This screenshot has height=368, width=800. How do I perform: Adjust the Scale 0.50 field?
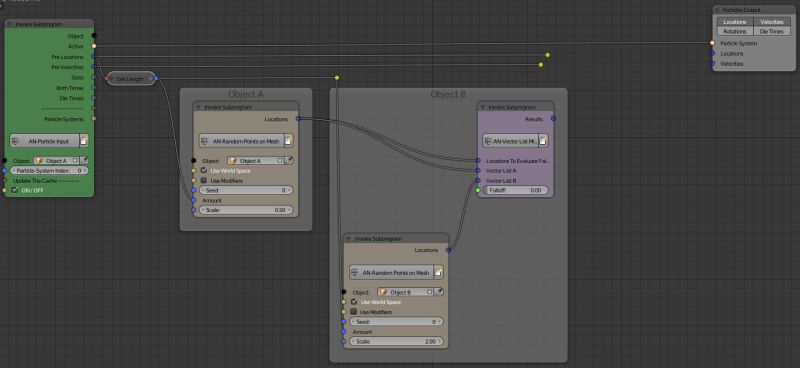pos(246,210)
